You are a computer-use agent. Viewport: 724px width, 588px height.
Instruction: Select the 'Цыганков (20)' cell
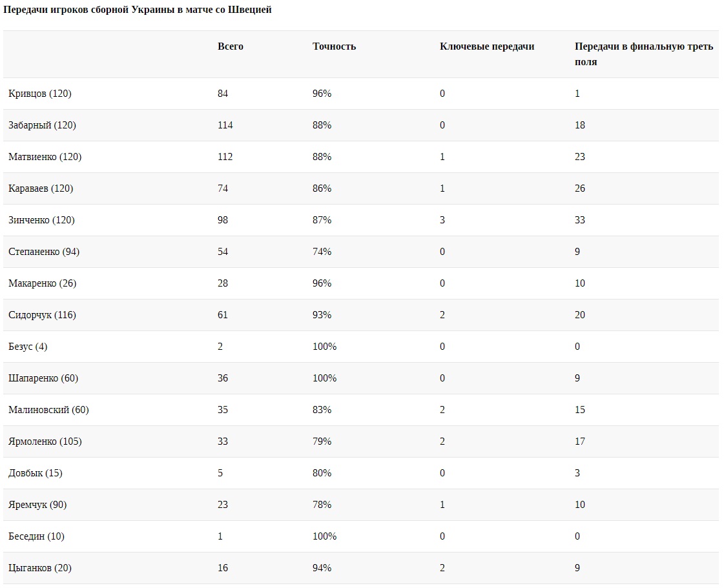(x=40, y=568)
